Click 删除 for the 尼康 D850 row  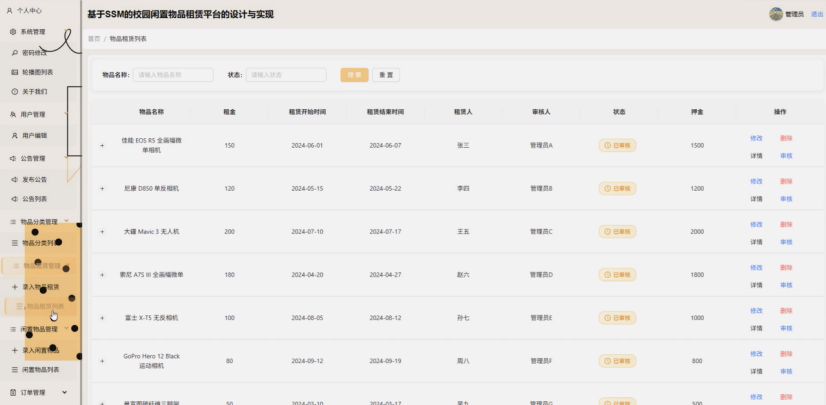(786, 181)
